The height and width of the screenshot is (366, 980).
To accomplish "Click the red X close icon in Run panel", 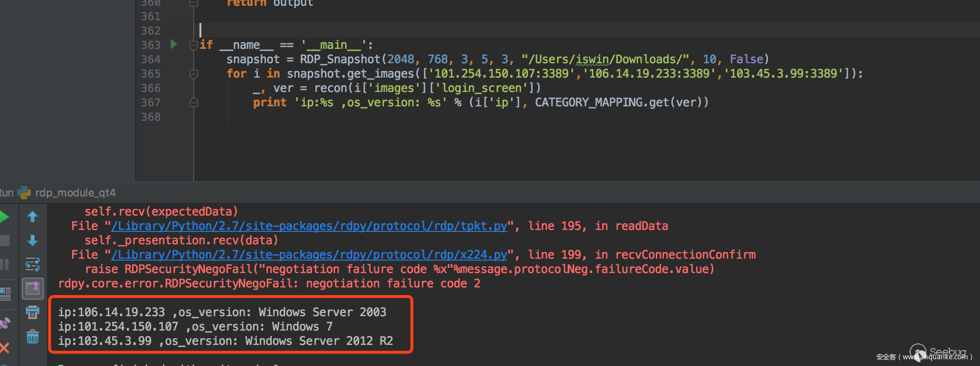I will pos(4,347).
